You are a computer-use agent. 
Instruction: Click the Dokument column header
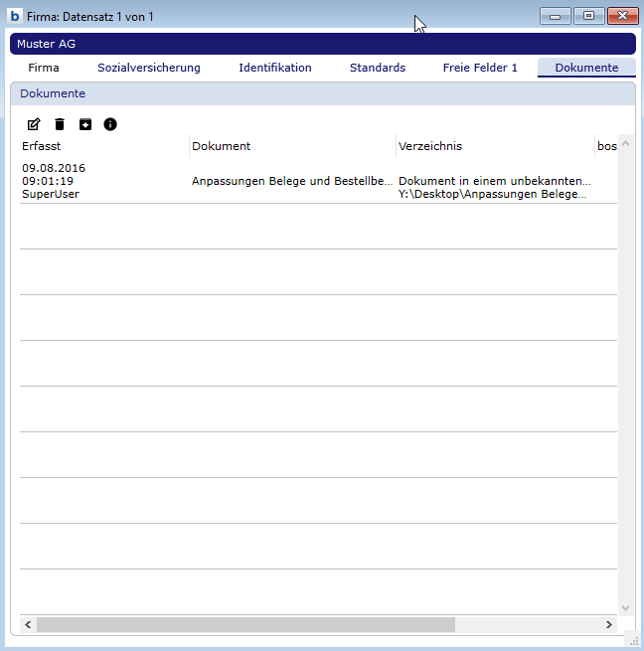[x=221, y=146]
